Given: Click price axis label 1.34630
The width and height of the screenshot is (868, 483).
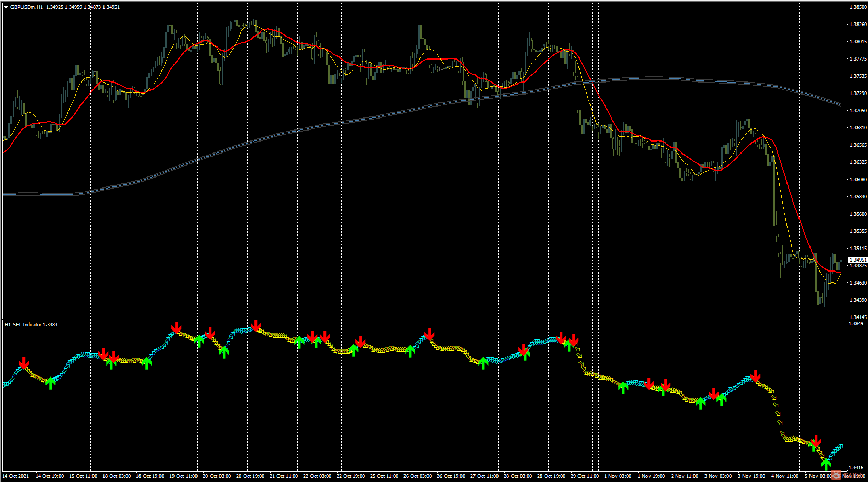Looking at the screenshot, I should click(x=858, y=283).
